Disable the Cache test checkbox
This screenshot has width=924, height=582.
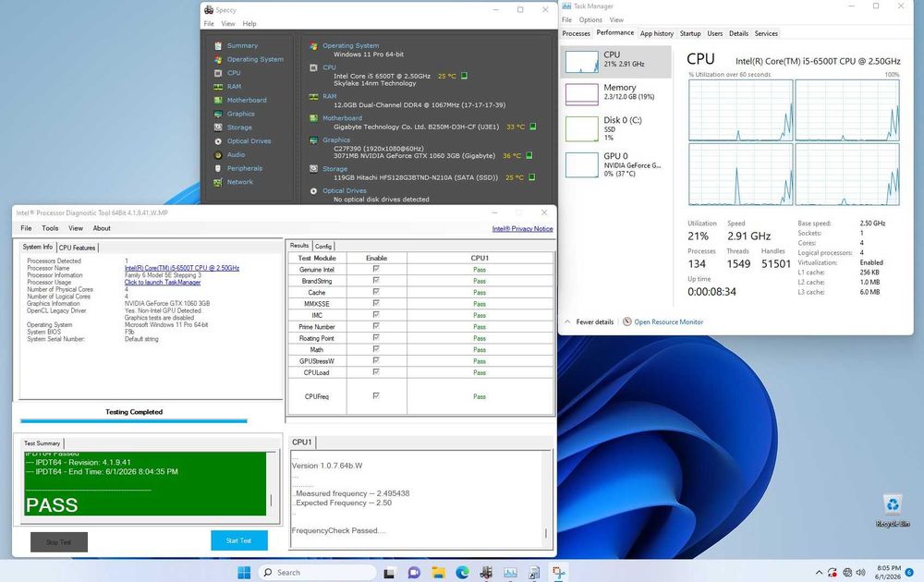click(x=376, y=292)
